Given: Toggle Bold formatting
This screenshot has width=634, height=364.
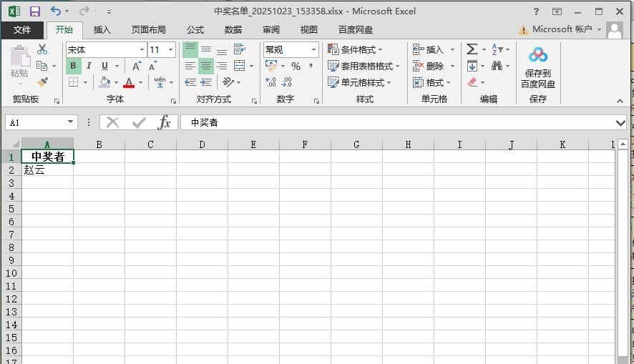Looking at the screenshot, I should (73, 66).
